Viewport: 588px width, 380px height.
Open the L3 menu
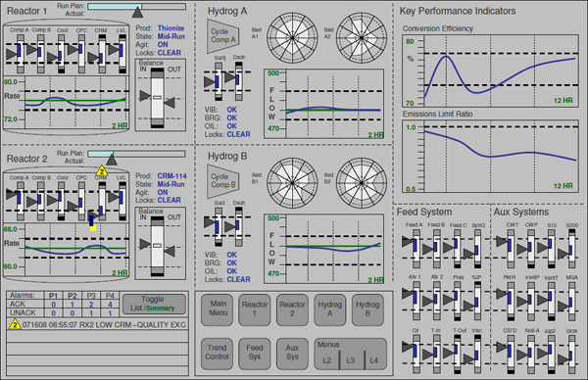(351, 360)
